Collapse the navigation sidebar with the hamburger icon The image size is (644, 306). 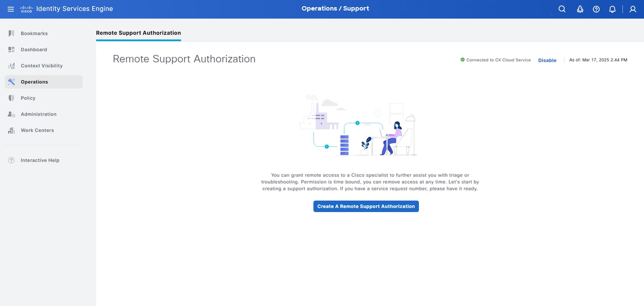tap(10, 8)
